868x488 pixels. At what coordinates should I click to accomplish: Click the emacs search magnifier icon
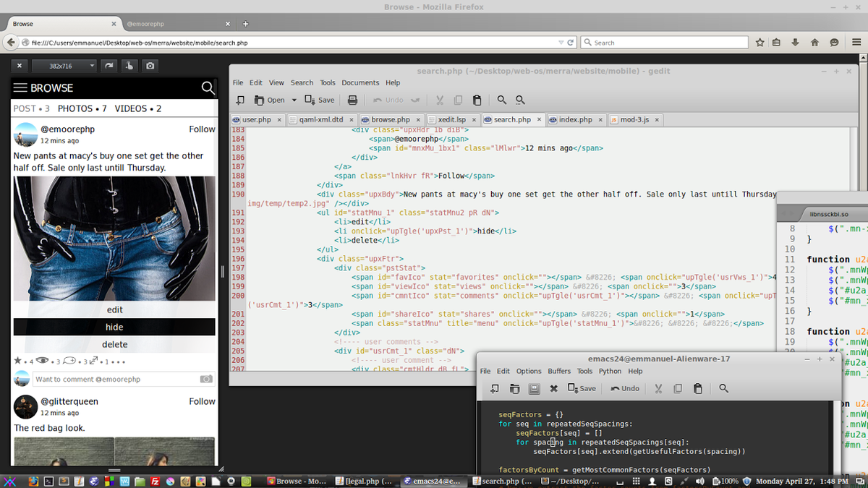coord(723,388)
